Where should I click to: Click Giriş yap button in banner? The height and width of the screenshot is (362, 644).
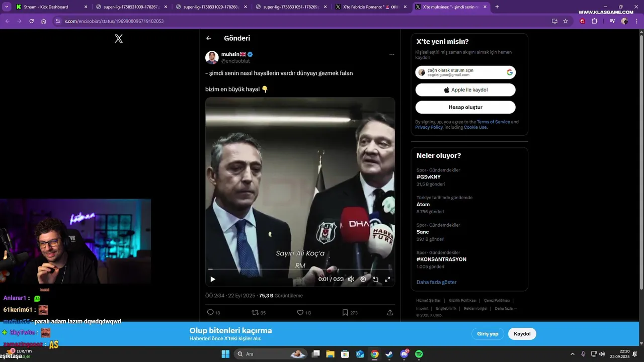tap(488, 334)
